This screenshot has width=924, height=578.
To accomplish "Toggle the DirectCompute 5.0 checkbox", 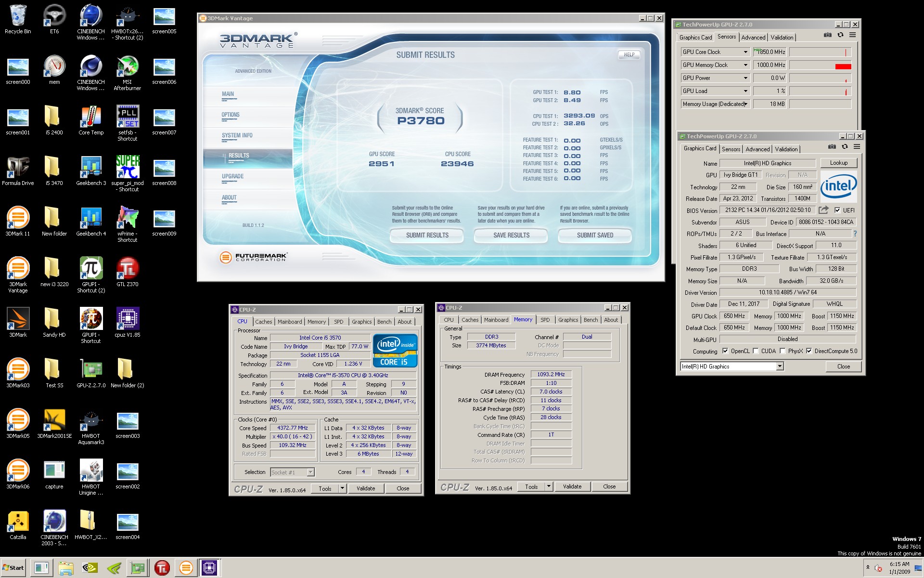I will pos(809,351).
